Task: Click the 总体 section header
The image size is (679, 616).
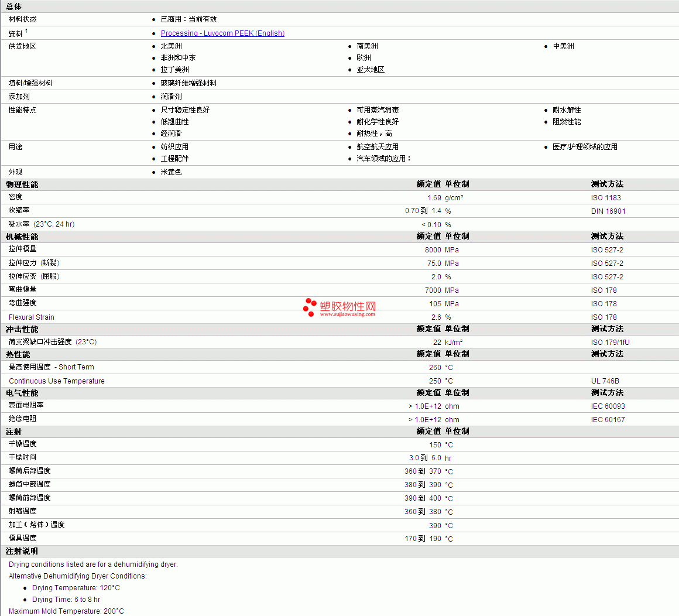Action: 13,7
